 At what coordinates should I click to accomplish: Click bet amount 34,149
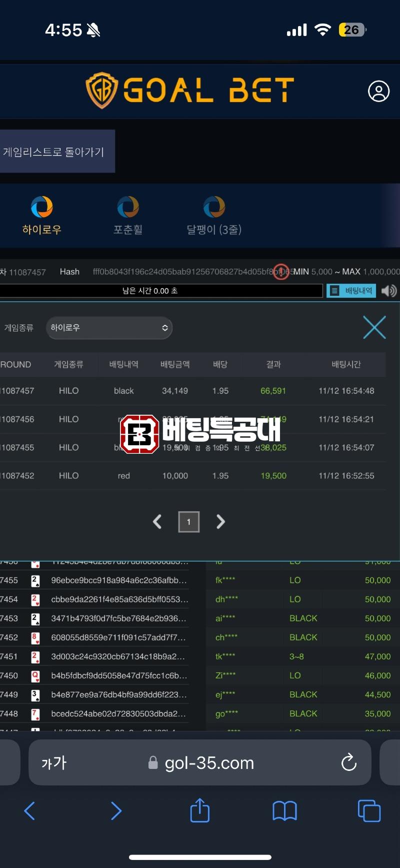click(175, 391)
